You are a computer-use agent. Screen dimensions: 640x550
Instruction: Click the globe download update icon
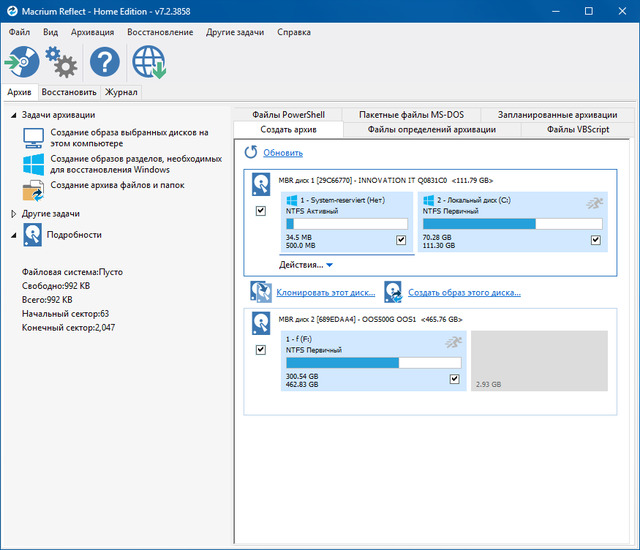pyautogui.click(x=149, y=63)
